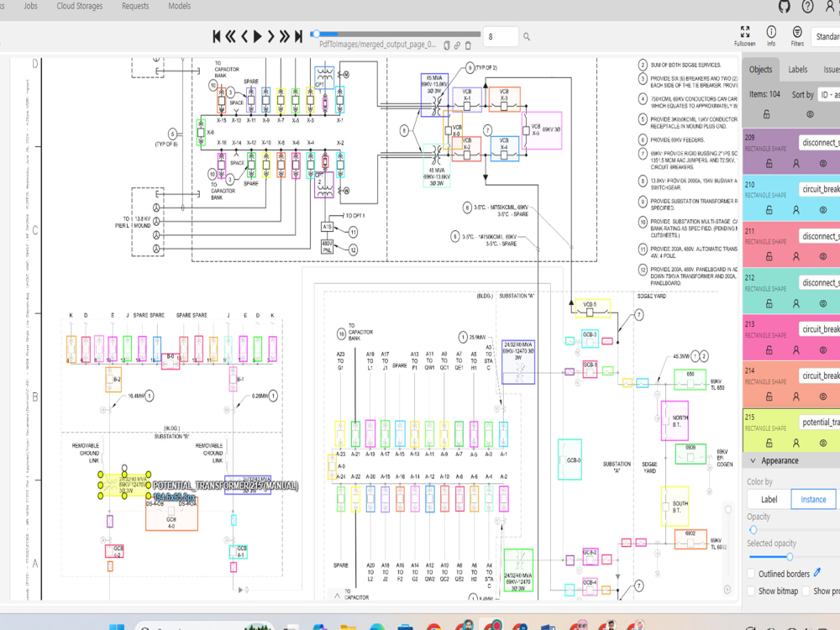The height and width of the screenshot is (630, 840).
Task: Play the frame sequence
Action: coord(258,36)
